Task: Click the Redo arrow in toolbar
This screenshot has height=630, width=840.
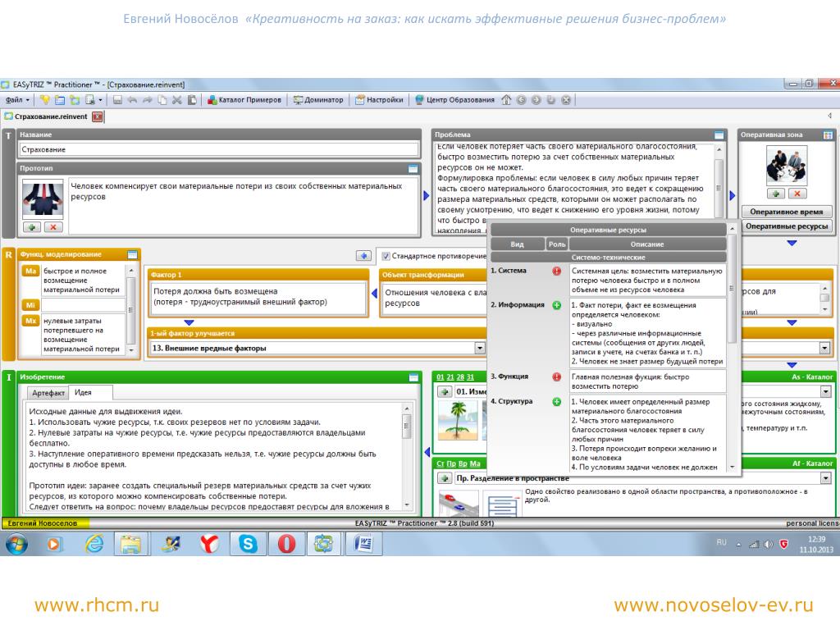Action: click(x=148, y=99)
